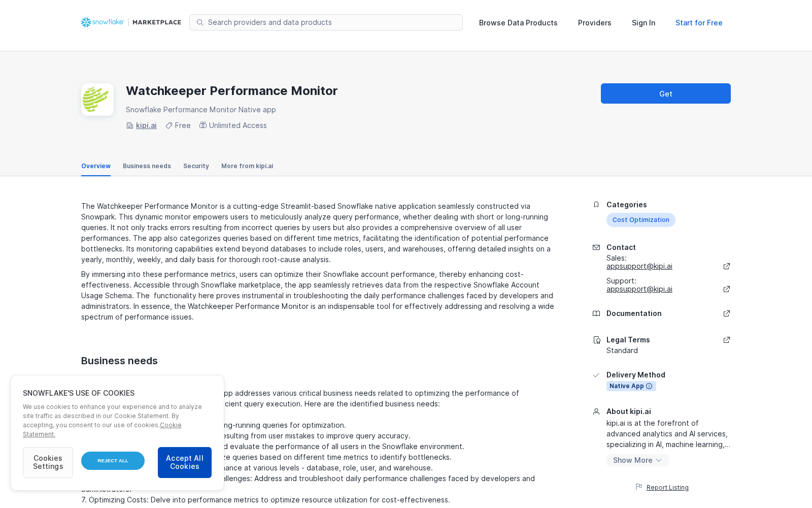Open the Legal Terms external link icon
The height and width of the screenshot is (508, 812).
[727, 340]
